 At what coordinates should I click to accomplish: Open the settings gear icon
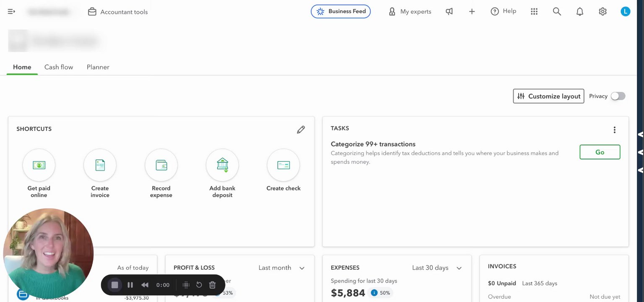602,12
